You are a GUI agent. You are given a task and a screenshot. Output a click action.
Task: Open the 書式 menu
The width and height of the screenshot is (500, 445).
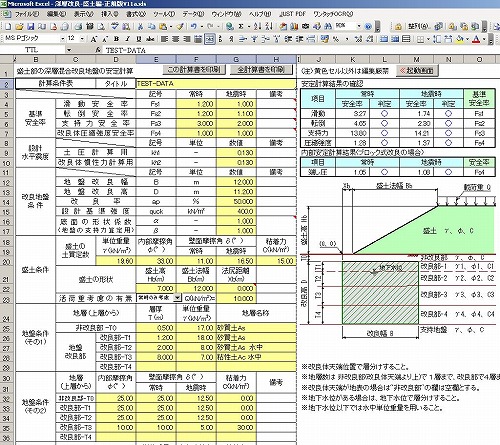tap(136, 14)
